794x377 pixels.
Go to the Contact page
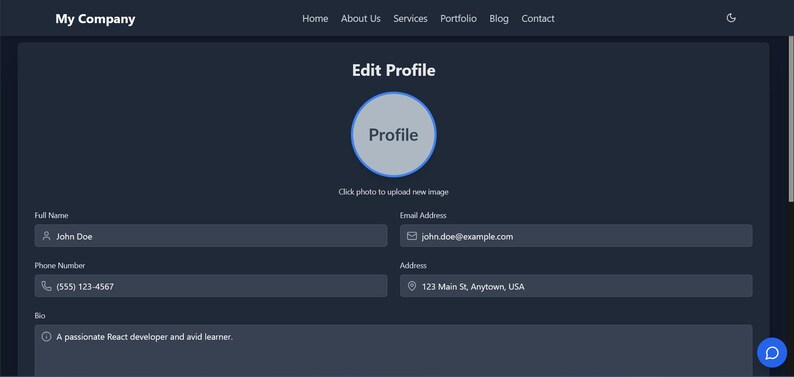[x=538, y=18]
